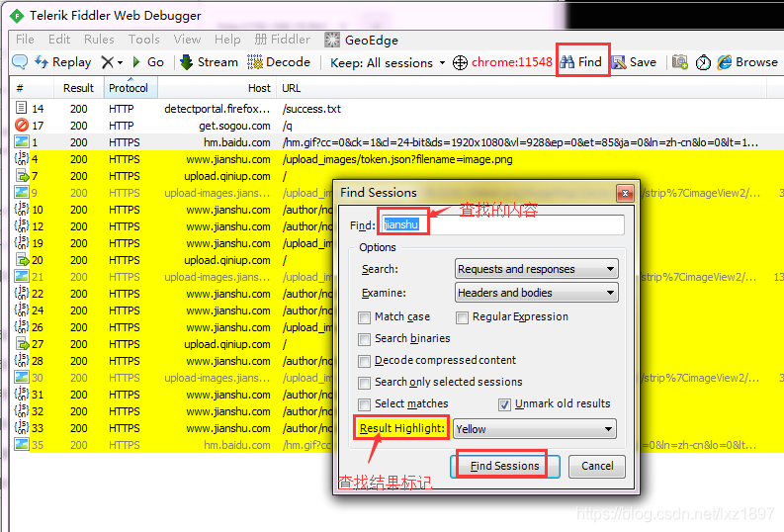This screenshot has width=784, height=532.
Task: Toggle Stream mode in toolbar
Action: pos(209,62)
